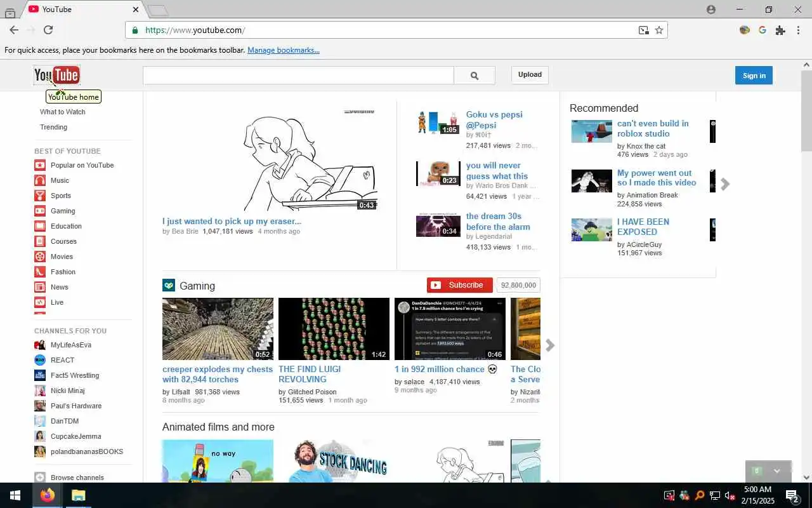Open Popular on YouTube channel icon

[x=40, y=165]
